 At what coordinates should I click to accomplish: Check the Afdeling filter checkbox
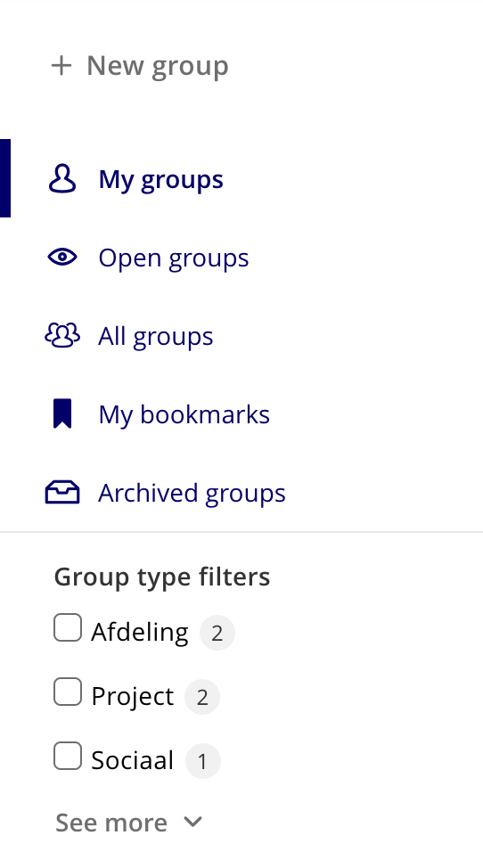coord(68,627)
